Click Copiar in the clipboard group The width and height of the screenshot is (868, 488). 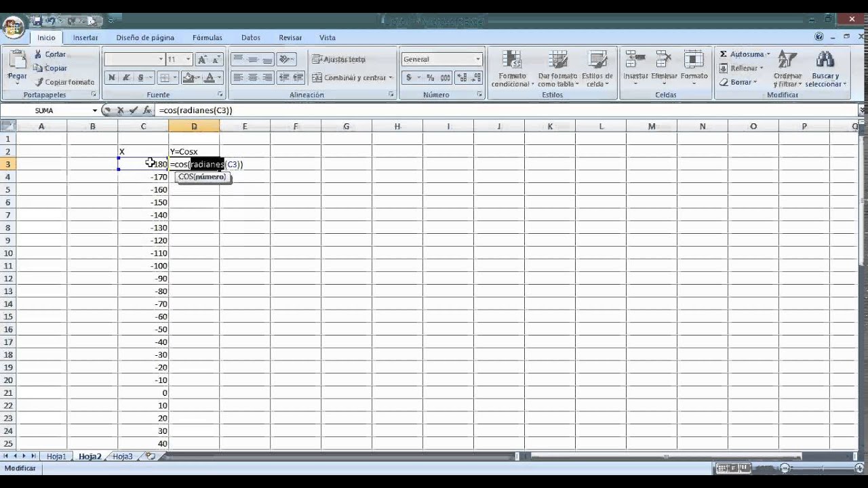point(56,68)
